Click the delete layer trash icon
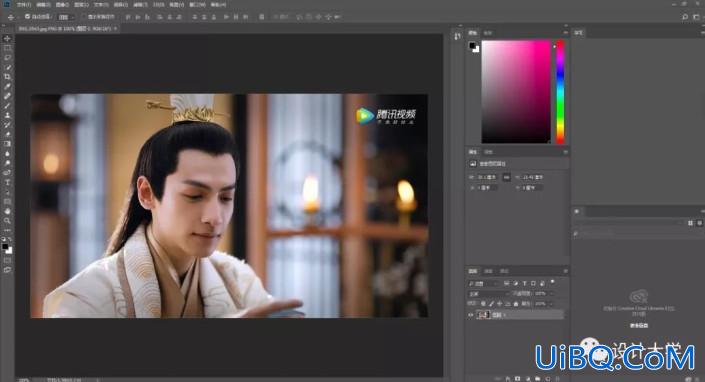Screen dimensions: 705x382 (558, 379)
